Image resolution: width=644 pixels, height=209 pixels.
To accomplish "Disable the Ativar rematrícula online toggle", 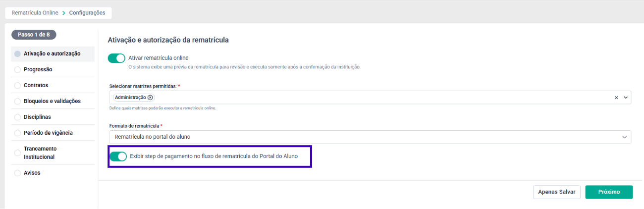I will pyautogui.click(x=116, y=58).
